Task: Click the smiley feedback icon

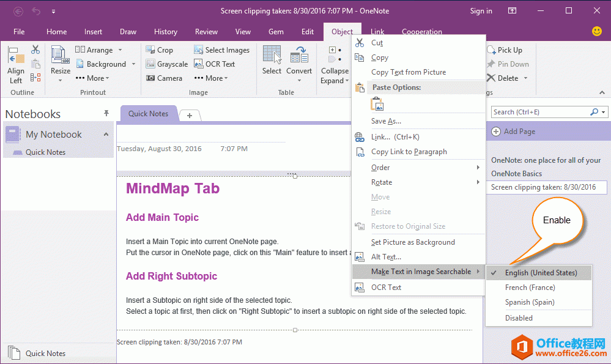Action: pyautogui.click(x=597, y=31)
